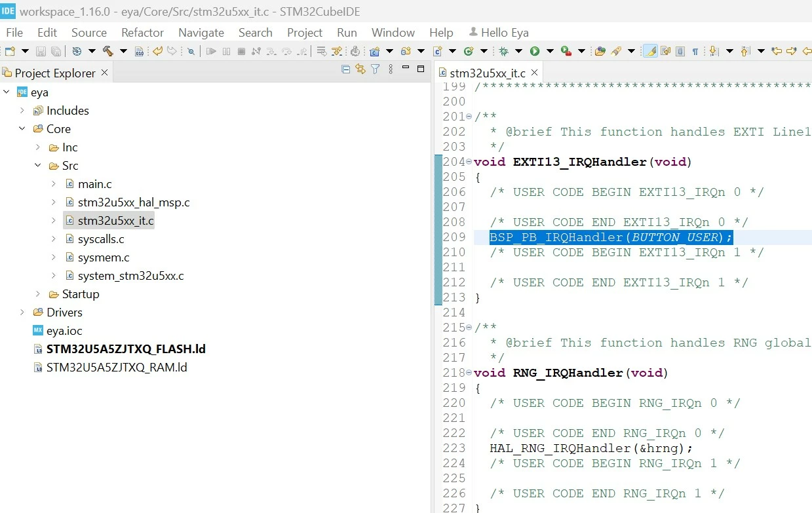Viewport: 812px width, 513px height.
Task: Toggle Show Whitespace Characters pilcrow
Action: [695, 51]
